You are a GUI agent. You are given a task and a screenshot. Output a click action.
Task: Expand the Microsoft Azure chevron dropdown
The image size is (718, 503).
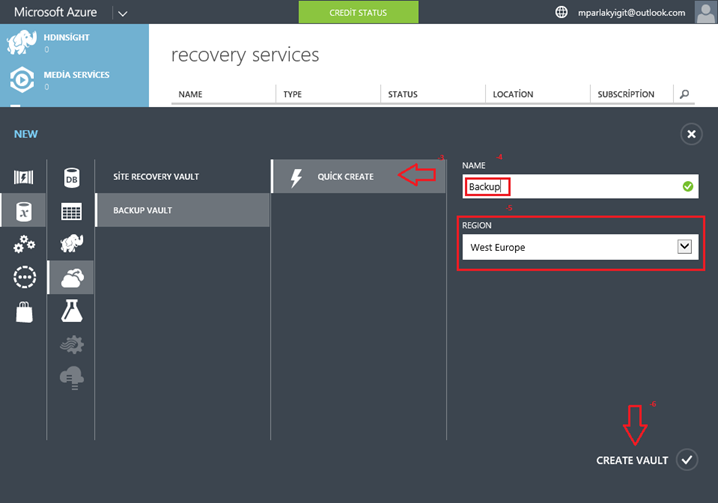pyautogui.click(x=122, y=13)
